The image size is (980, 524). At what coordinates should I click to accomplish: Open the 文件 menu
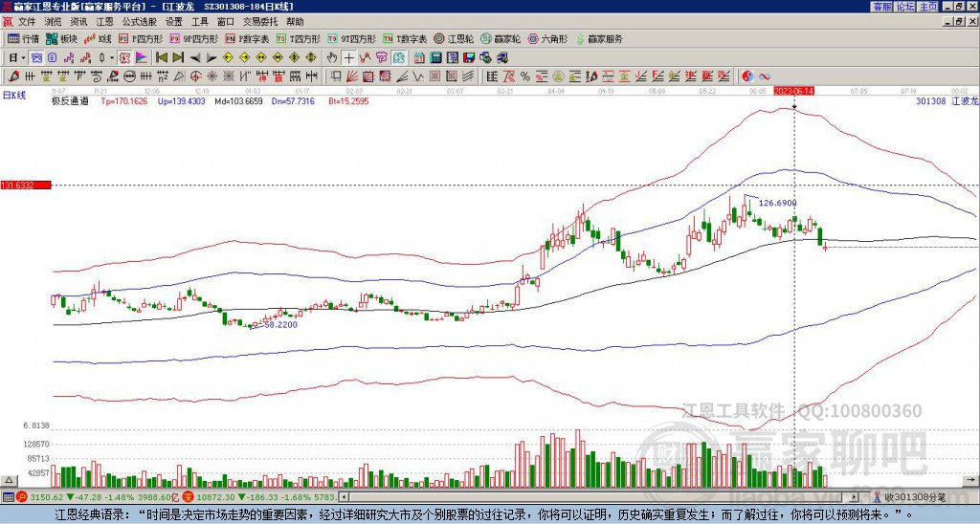(x=27, y=22)
